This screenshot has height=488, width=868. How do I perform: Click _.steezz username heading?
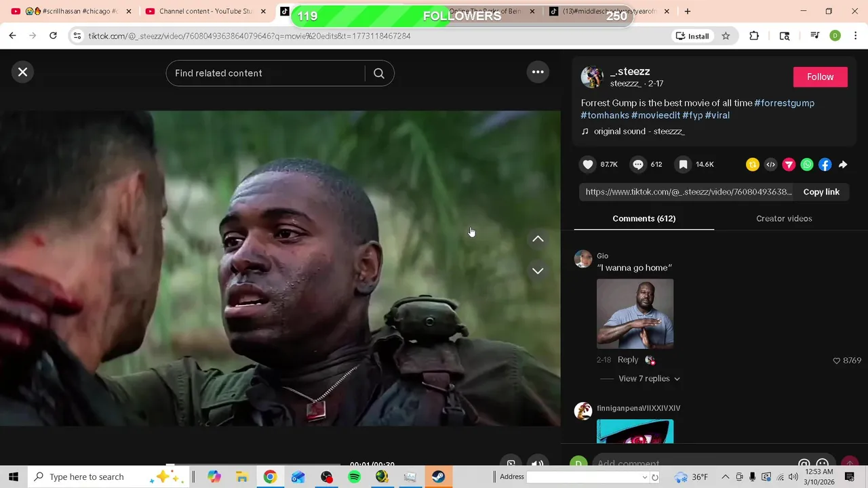(630, 71)
